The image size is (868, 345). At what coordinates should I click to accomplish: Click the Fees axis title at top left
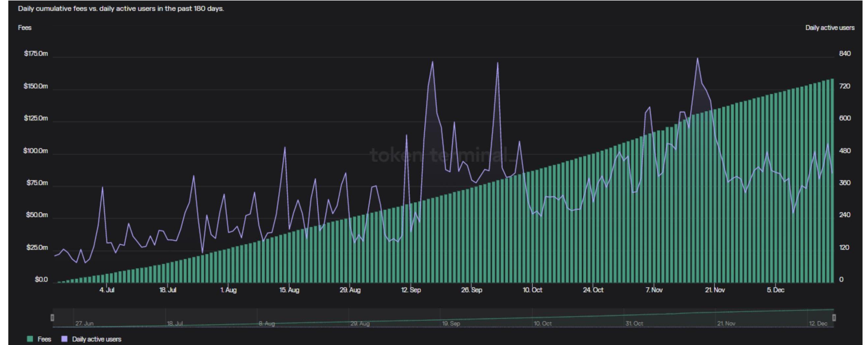pos(25,28)
